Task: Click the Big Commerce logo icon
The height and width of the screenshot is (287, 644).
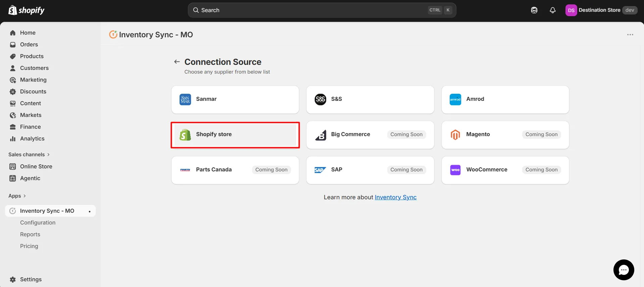Action: (320, 135)
